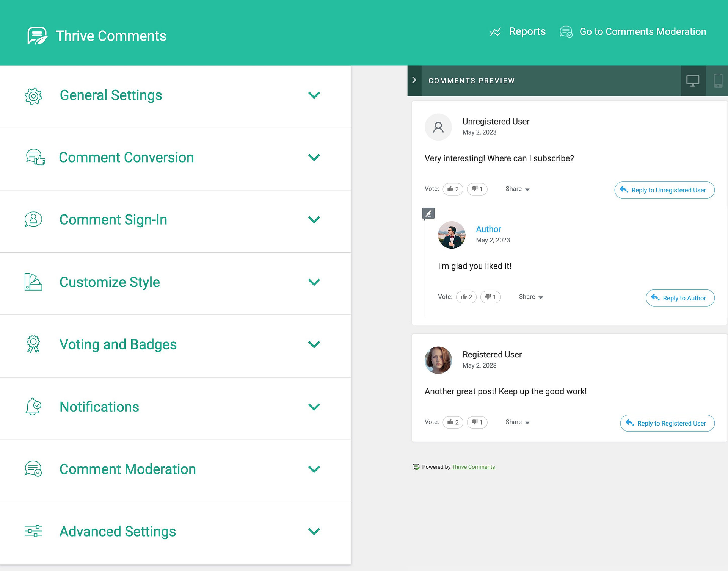Click Reply to Unregistered User button
Screen dimensions: 728x571
coord(664,190)
